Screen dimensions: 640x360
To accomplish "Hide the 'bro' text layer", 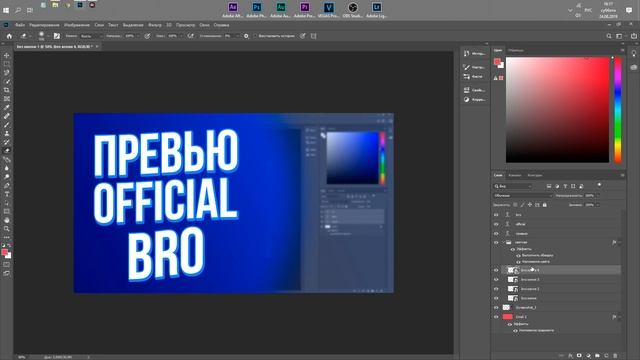I will tap(496, 215).
